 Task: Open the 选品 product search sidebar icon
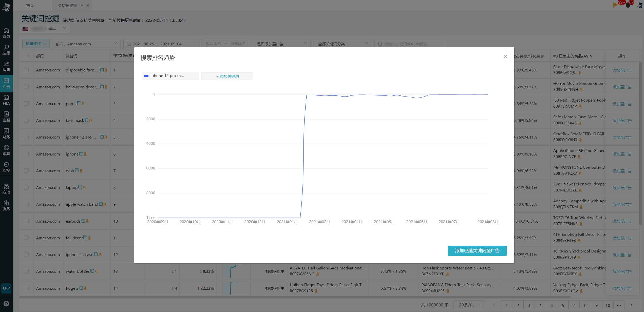pos(6,50)
